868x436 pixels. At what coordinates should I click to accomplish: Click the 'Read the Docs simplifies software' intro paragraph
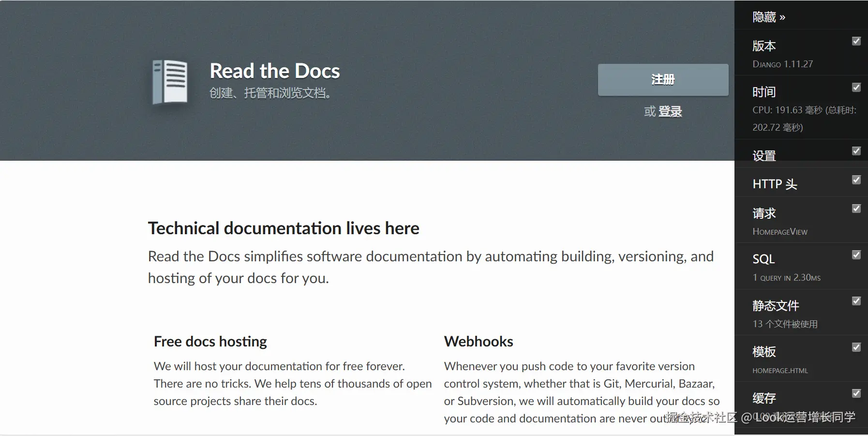pos(431,267)
